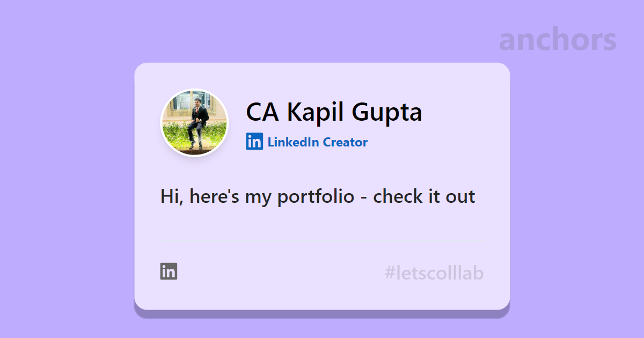
Task: Click empty card area below the message
Action: pyautogui.click(x=322, y=224)
